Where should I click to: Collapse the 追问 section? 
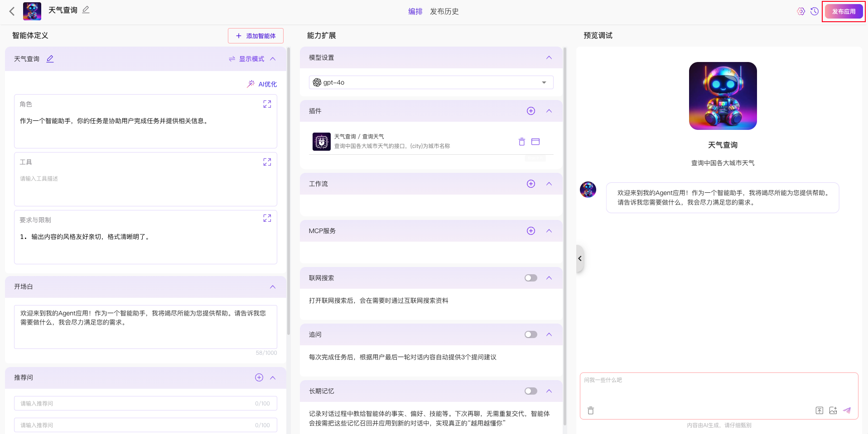(549, 334)
